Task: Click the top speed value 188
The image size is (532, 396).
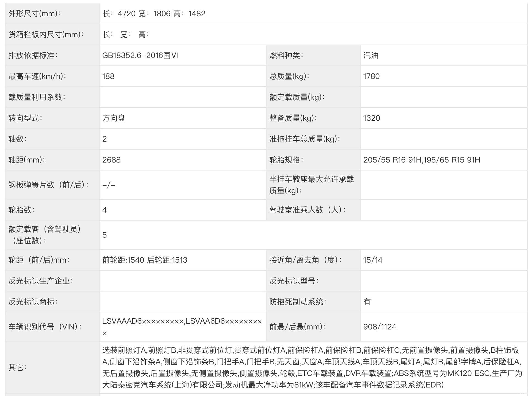Action: [108, 76]
